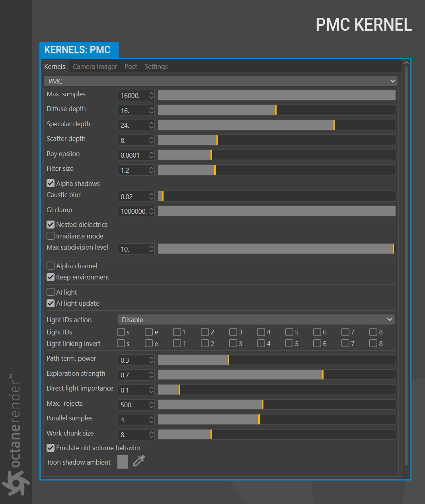The height and width of the screenshot is (504, 425).
Task: Check Light IDs box 8
Action: 373,332
